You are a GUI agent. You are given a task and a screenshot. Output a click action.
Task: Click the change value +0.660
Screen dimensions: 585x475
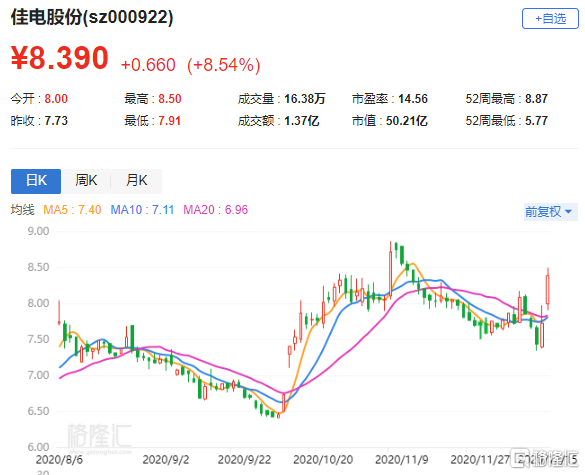[148, 65]
